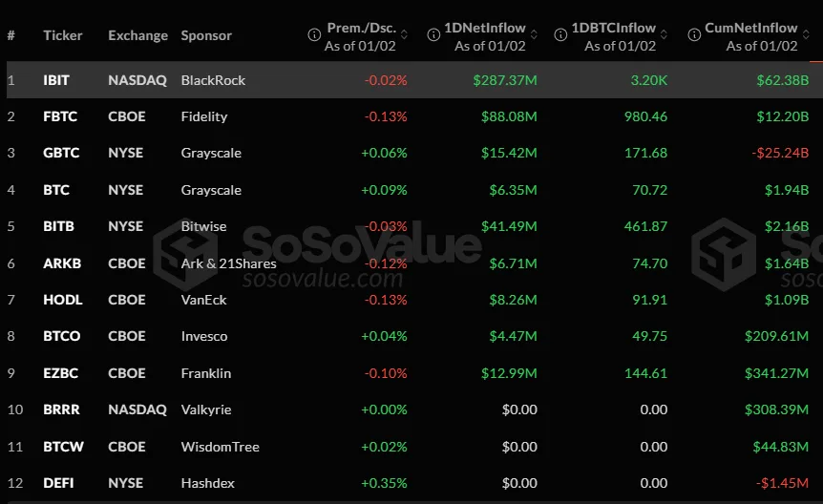
Task: Select the Sponsor column header
Action: click(206, 35)
